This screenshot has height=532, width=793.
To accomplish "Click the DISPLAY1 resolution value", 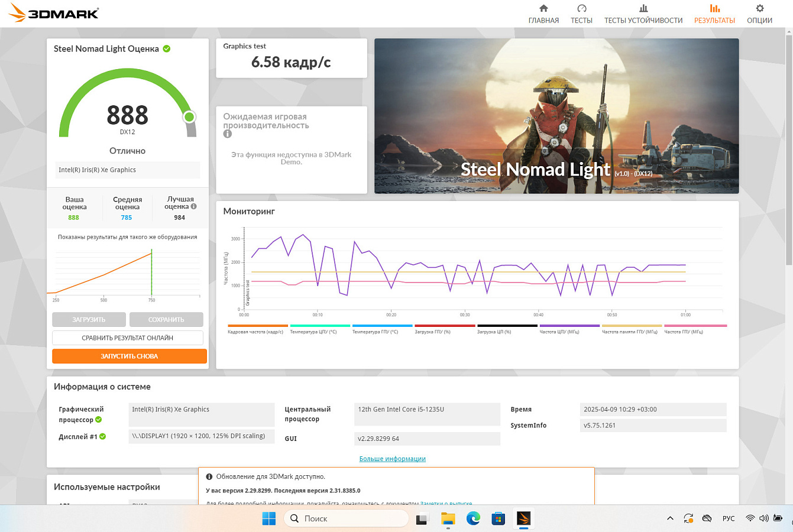I will [x=201, y=436].
